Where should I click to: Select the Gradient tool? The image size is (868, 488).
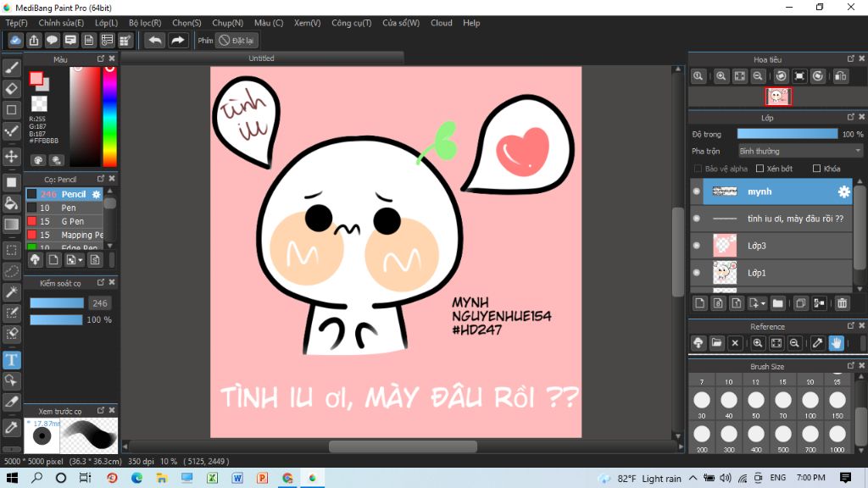pos(12,224)
